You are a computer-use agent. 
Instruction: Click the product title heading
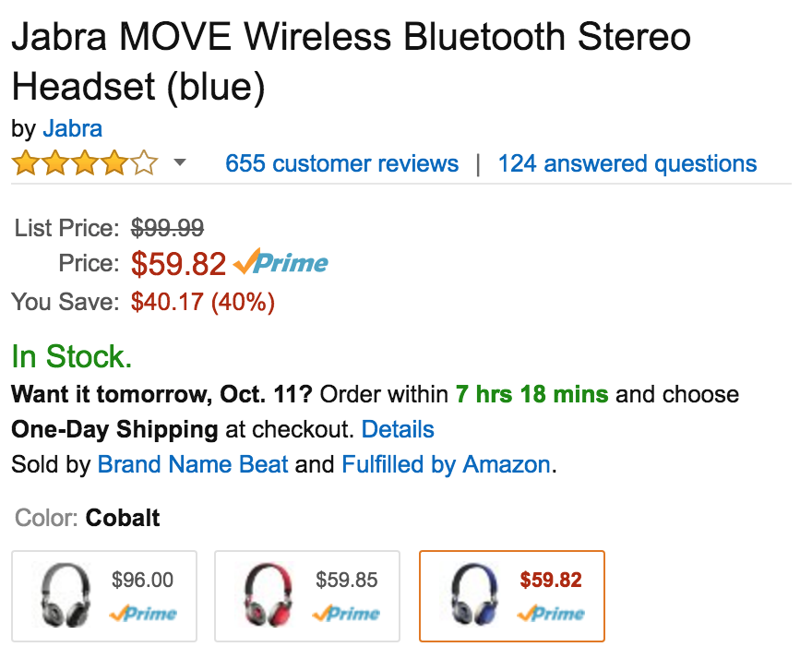[351, 62]
